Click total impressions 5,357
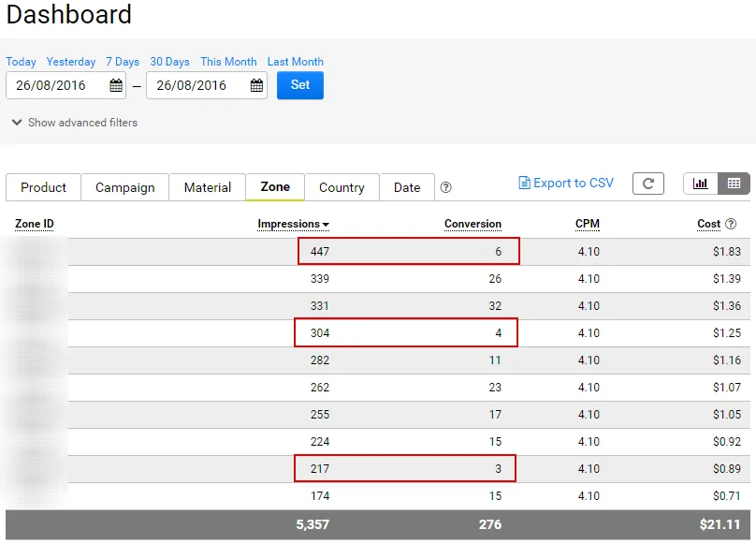 313,524
